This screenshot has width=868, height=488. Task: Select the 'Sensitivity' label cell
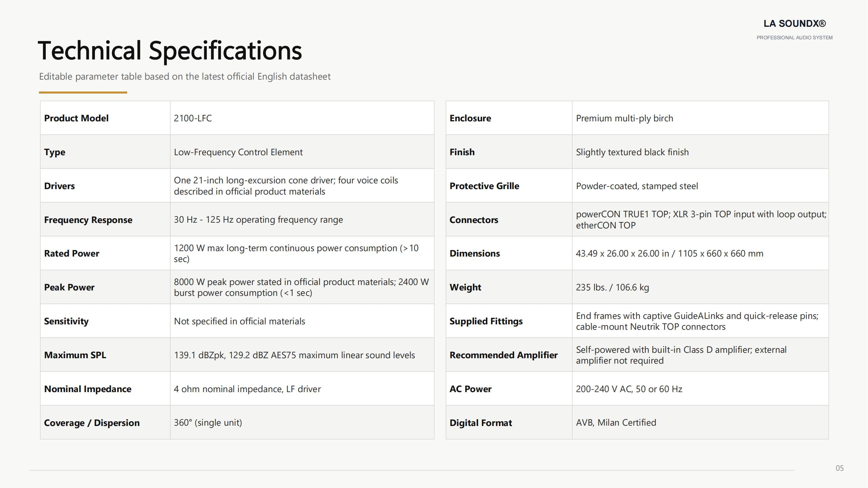coord(105,321)
